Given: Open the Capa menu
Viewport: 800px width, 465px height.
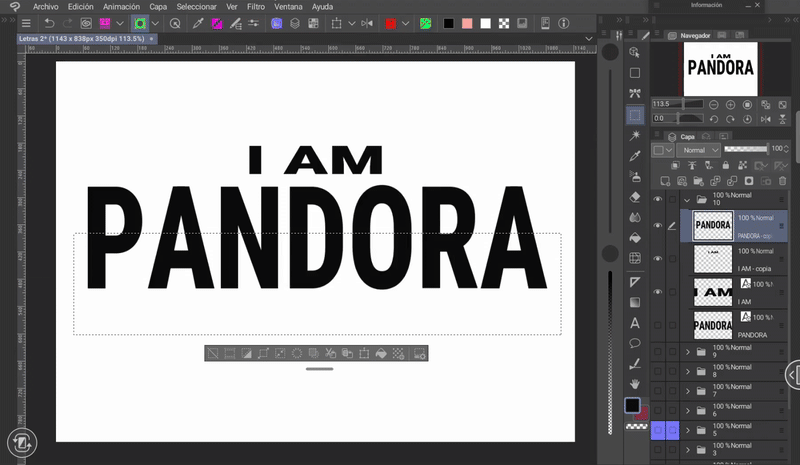Looking at the screenshot, I should point(158,6).
